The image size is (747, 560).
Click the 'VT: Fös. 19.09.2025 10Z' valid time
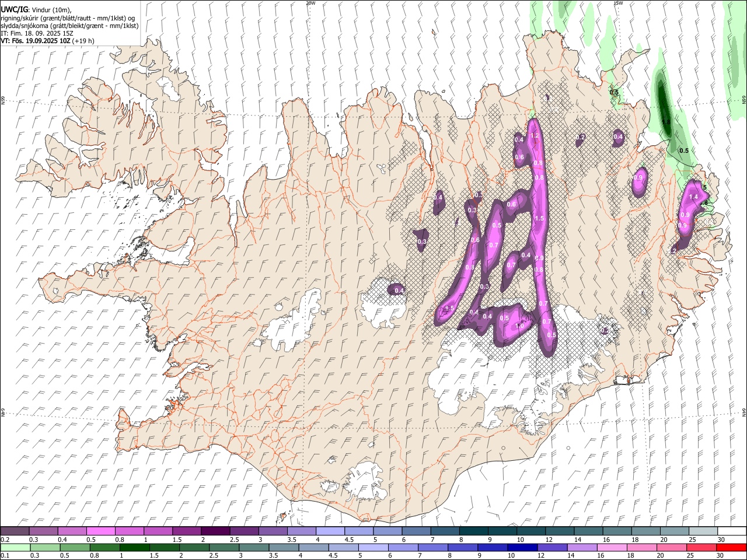36,41
